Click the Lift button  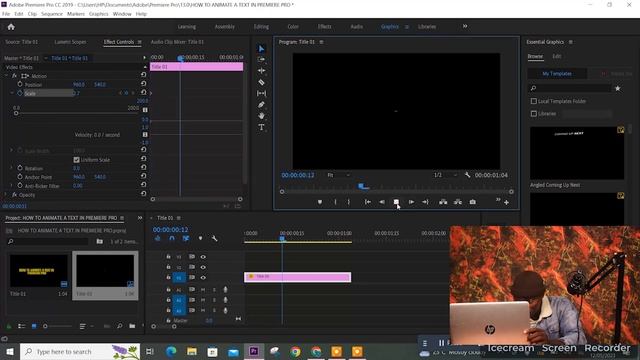click(x=443, y=202)
